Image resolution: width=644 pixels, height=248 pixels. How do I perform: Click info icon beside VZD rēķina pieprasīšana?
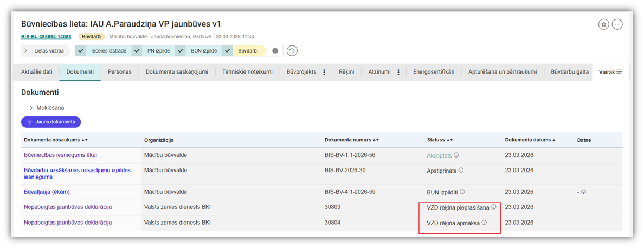coord(493,207)
